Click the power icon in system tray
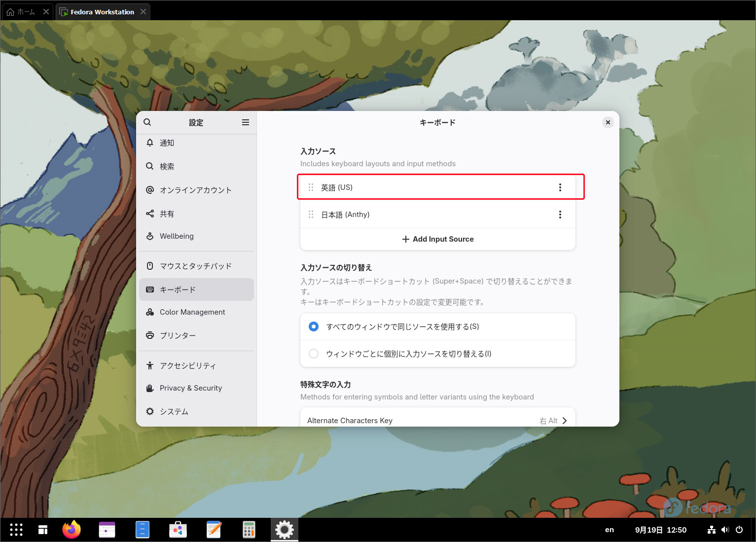 pyautogui.click(x=739, y=530)
